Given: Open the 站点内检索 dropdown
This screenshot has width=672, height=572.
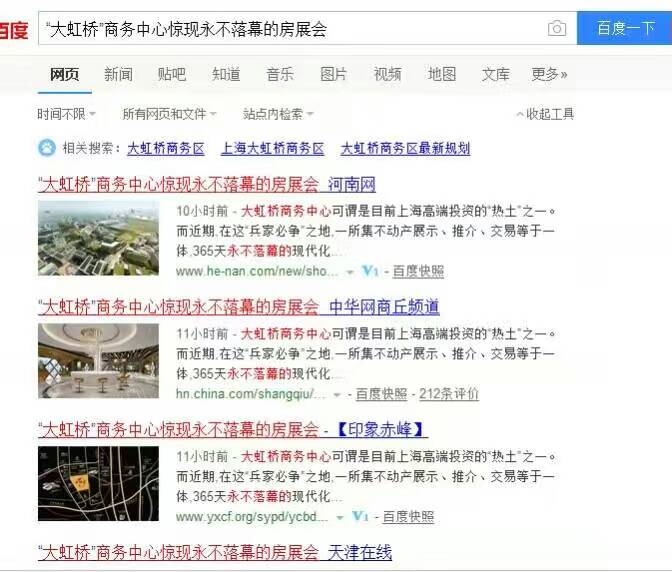Looking at the screenshot, I should click(x=278, y=114).
